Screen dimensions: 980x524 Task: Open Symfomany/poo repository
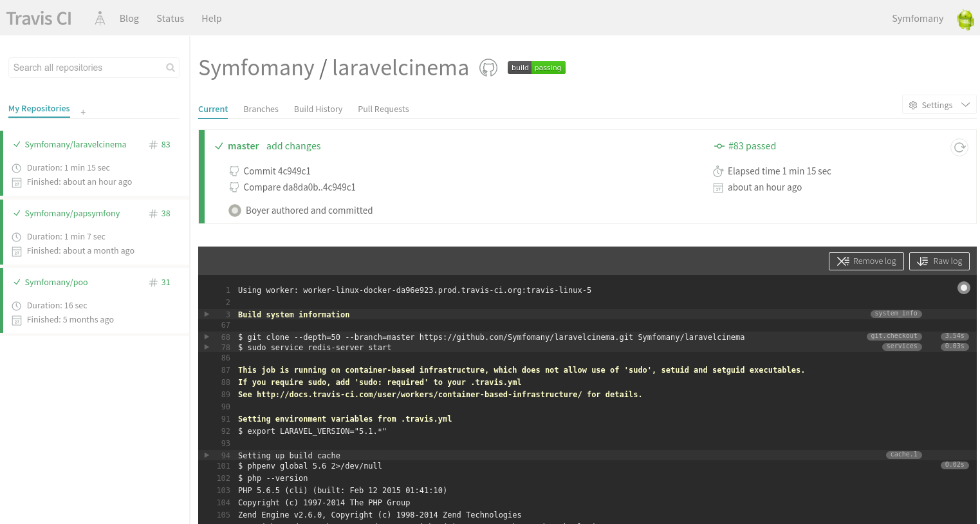pos(56,283)
